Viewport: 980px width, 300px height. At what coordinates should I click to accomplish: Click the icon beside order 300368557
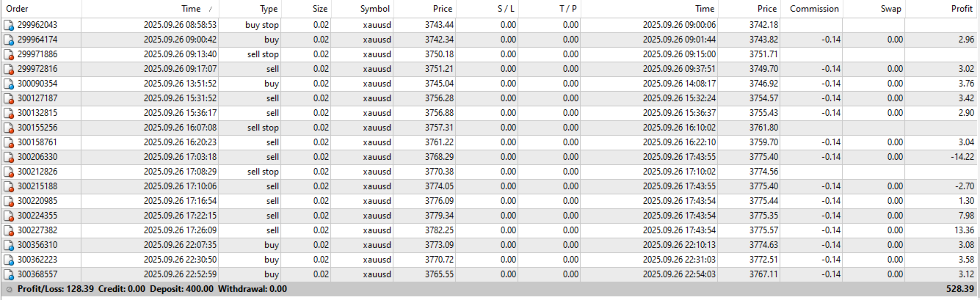coord(9,274)
